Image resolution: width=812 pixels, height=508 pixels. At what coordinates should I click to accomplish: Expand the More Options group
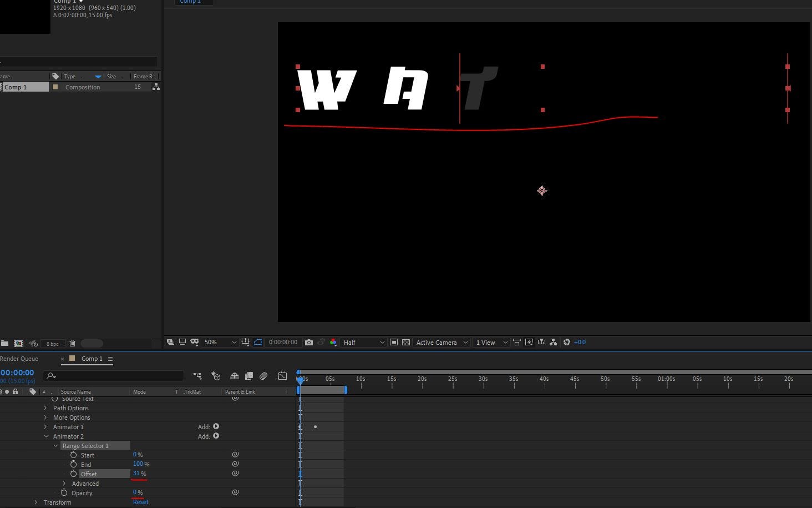click(45, 418)
